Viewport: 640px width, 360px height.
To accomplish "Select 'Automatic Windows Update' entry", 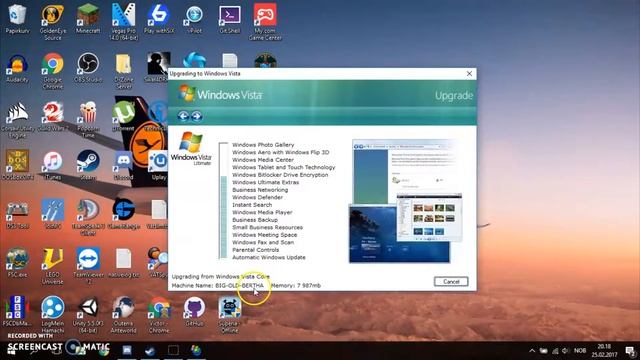I will [x=269, y=257].
